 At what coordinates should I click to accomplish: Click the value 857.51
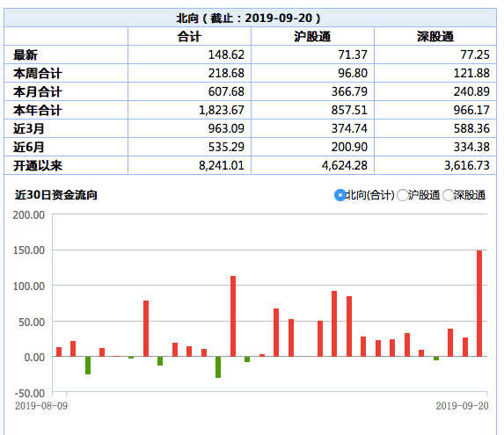[349, 110]
